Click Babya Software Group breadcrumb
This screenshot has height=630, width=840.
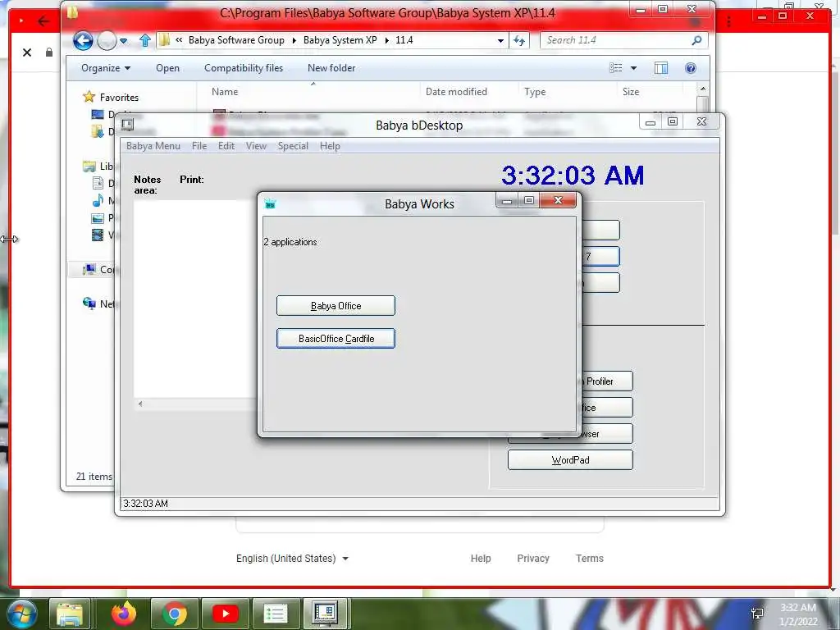pos(236,40)
